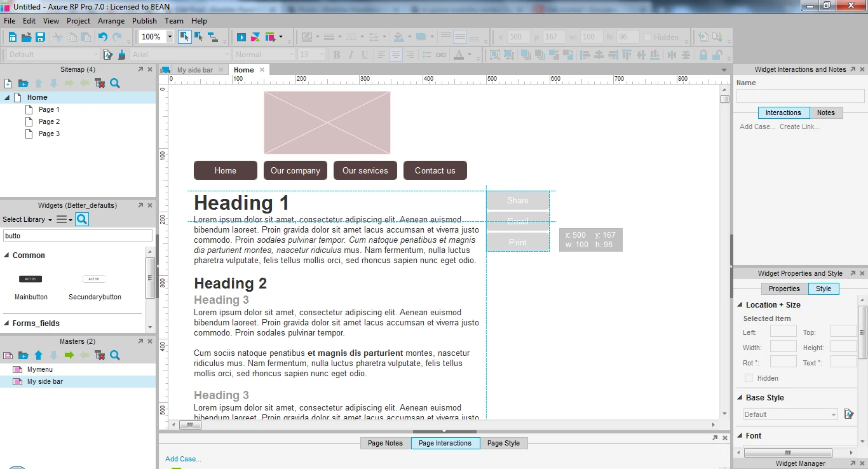Open base style editor icon in Style panel
Screen dimensions: 868x469
pyautogui.click(x=848, y=414)
